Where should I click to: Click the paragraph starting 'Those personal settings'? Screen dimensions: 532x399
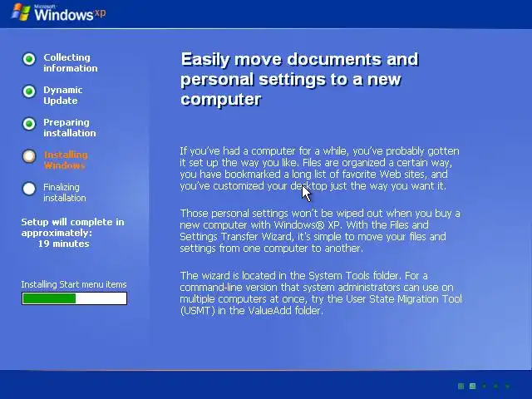pyautogui.click(x=320, y=231)
